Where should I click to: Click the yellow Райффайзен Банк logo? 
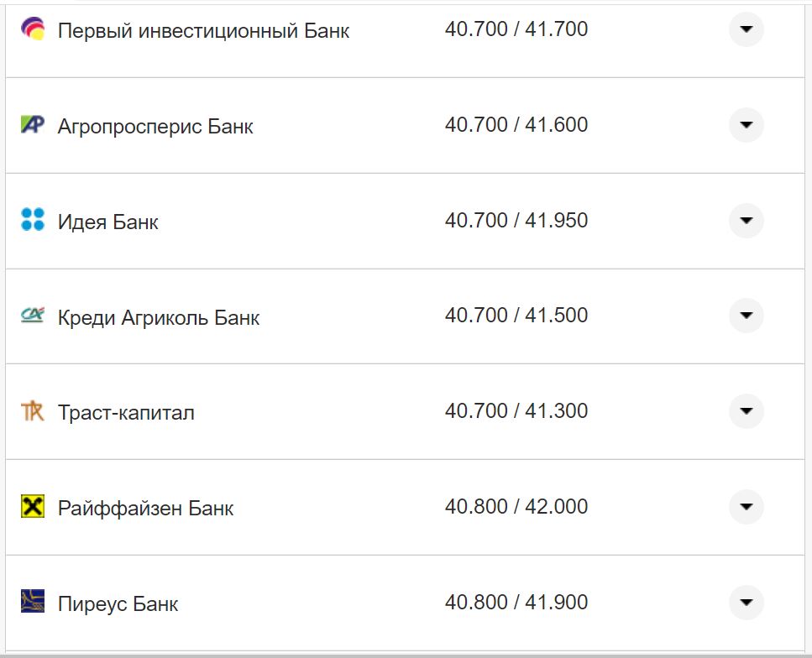tap(33, 506)
